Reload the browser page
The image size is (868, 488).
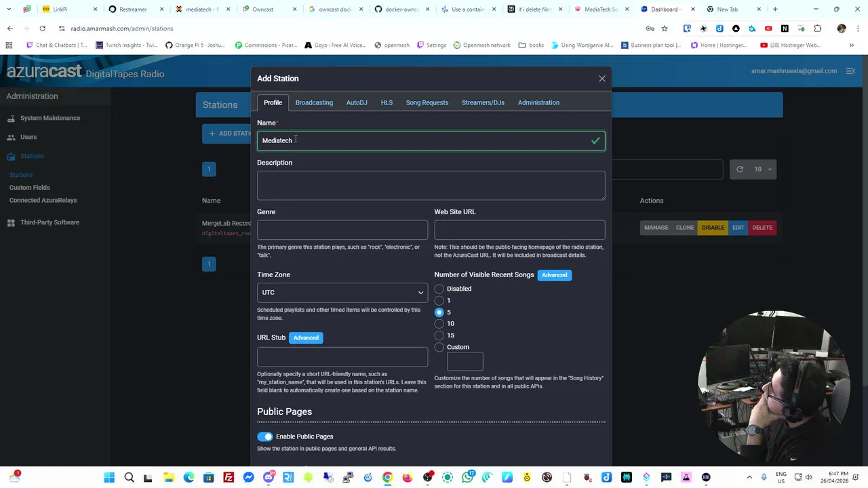(x=42, y=28)
